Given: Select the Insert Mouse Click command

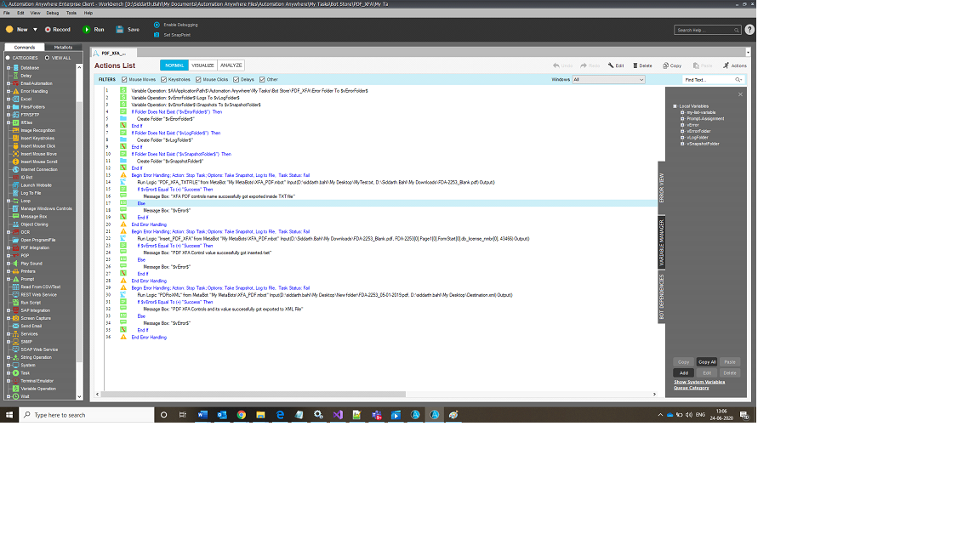Looking at the screenshot, I should tap(37, 146).
